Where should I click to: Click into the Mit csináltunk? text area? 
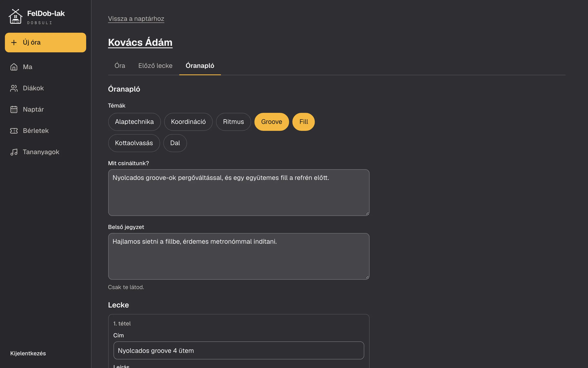(239, 193)
